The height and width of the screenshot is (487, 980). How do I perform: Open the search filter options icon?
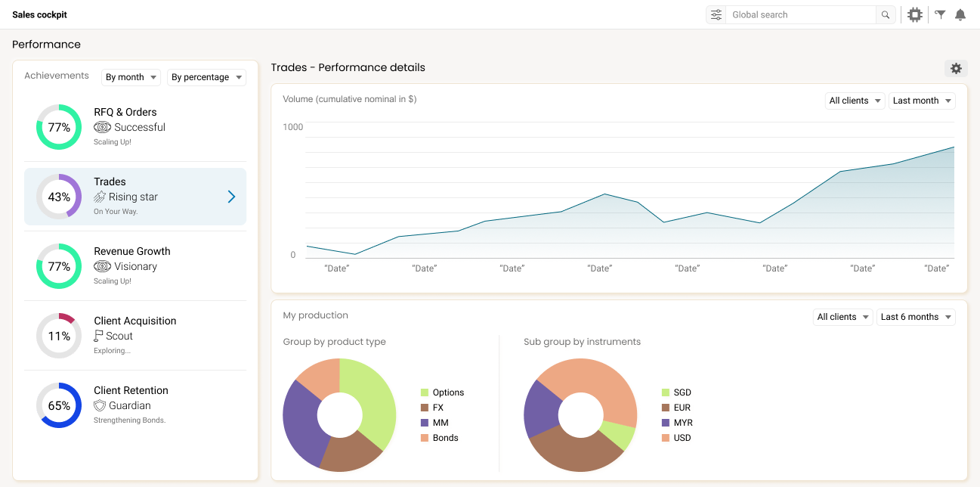[x=716, y=14]
